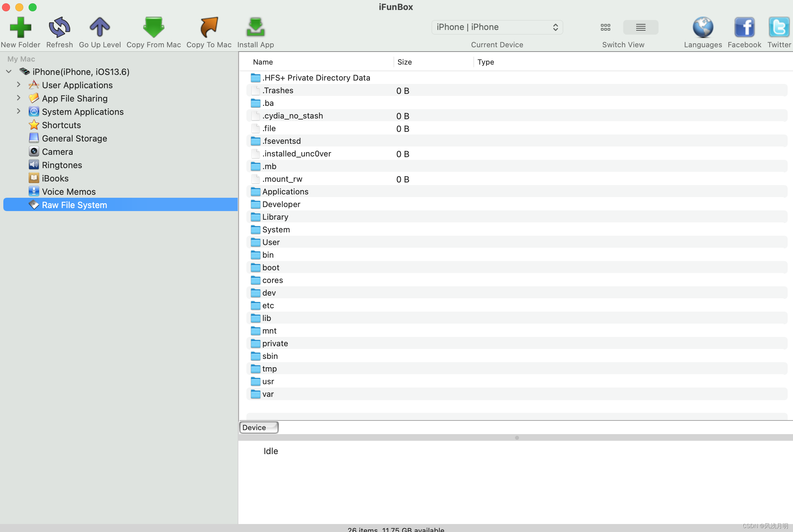Sort files by Name column header
Viewport: 793px width, 532px height.
(263, 62)
